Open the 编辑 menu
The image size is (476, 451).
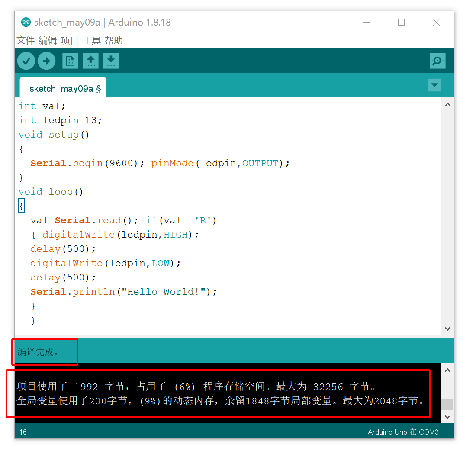tap(47, 40)
